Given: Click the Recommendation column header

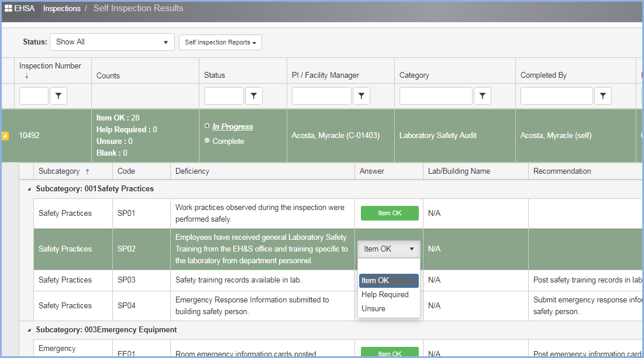Looking at the screenshot, I should [562, 171].
